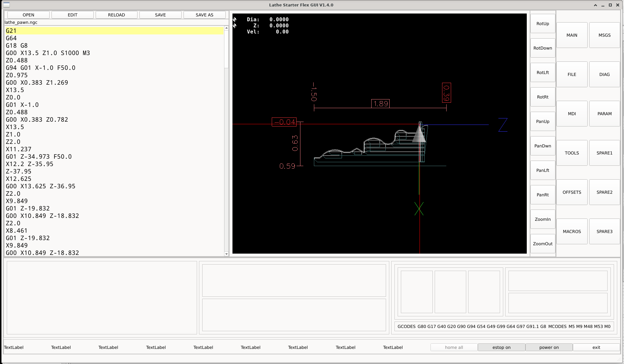The height and width of the screenshot is (364, 624).
Task: Open the TOOLS tab
Action: 572,153
